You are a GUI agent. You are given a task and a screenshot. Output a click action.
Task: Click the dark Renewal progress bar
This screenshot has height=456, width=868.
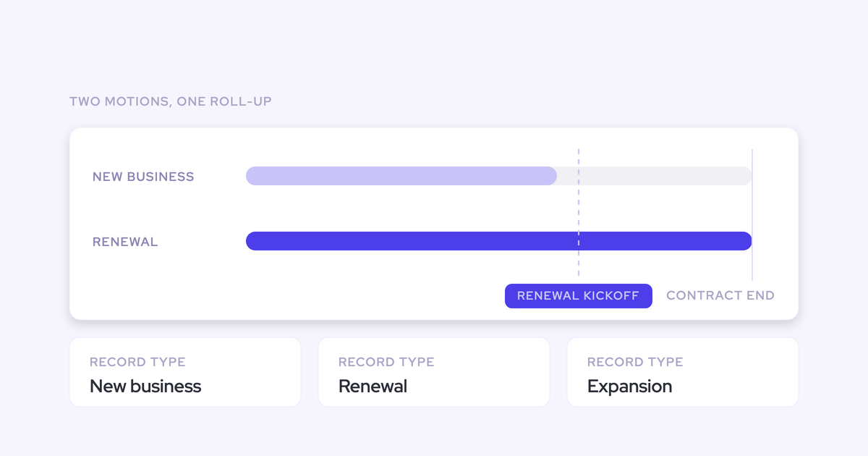499,241
